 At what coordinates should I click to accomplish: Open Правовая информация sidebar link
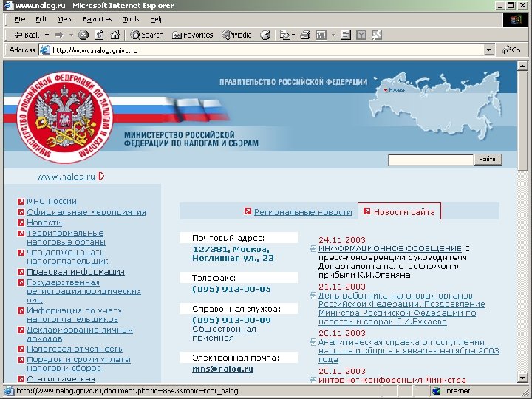click(x=75, y=272)
